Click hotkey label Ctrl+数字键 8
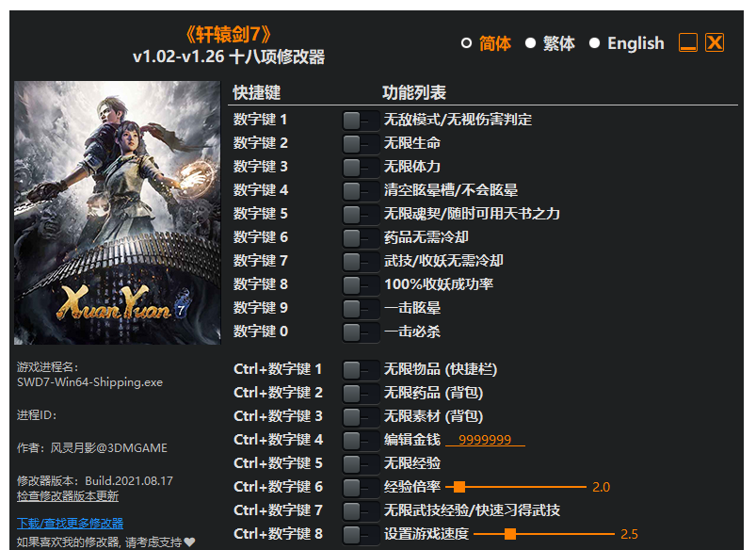 coord(278,534)
